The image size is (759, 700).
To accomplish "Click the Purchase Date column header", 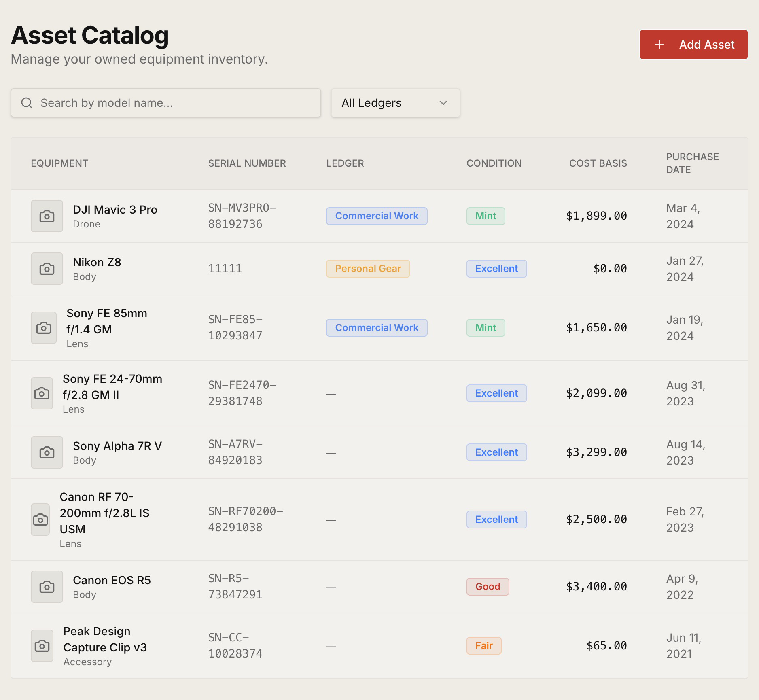I will 693,163.
